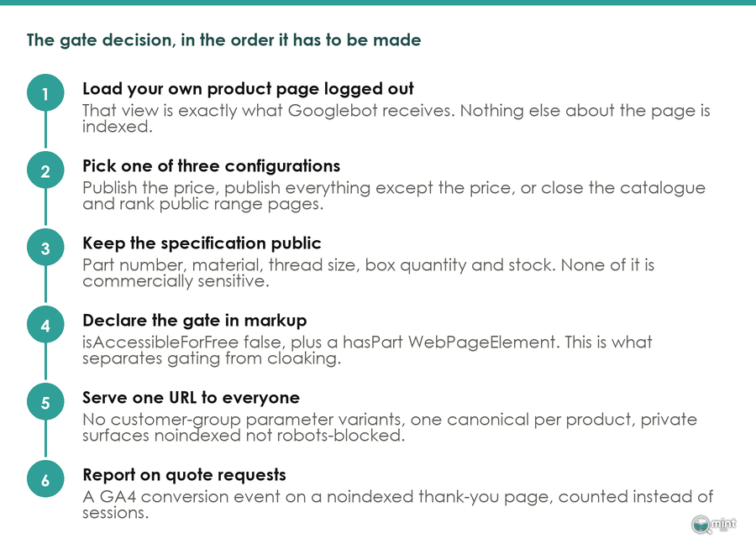Click the customer-group parameter variants text
This screenshot has width=756, height=554.
(390, 426)
